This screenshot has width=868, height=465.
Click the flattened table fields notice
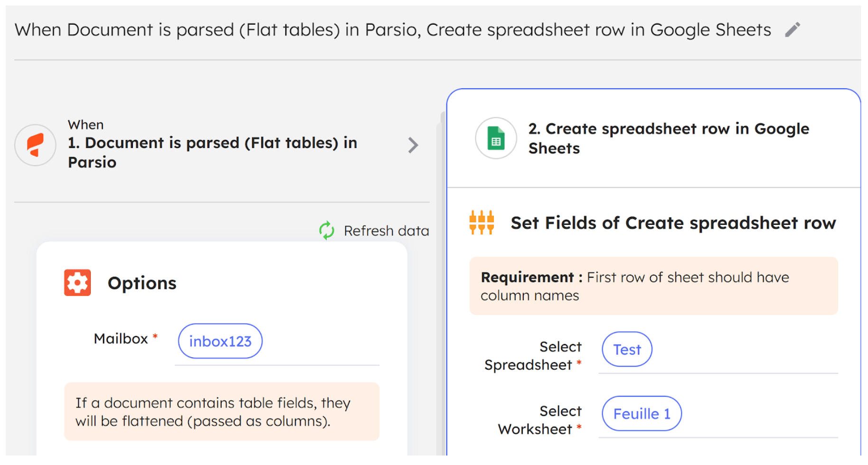(221, 412)
